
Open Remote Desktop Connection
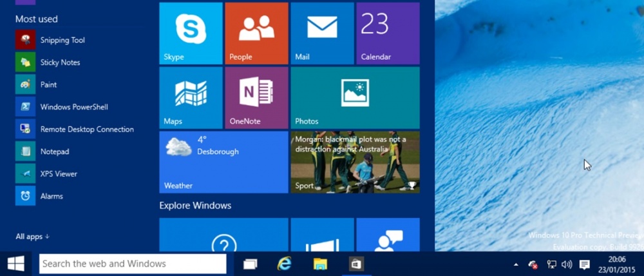pos(86,129)
